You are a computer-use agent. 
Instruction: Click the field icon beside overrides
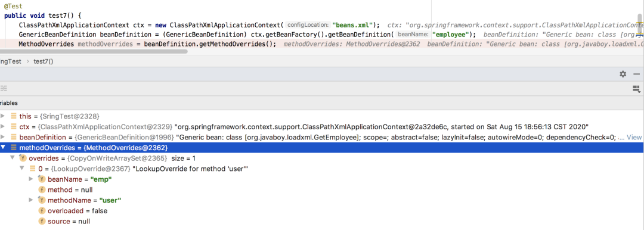click(23, 158)
